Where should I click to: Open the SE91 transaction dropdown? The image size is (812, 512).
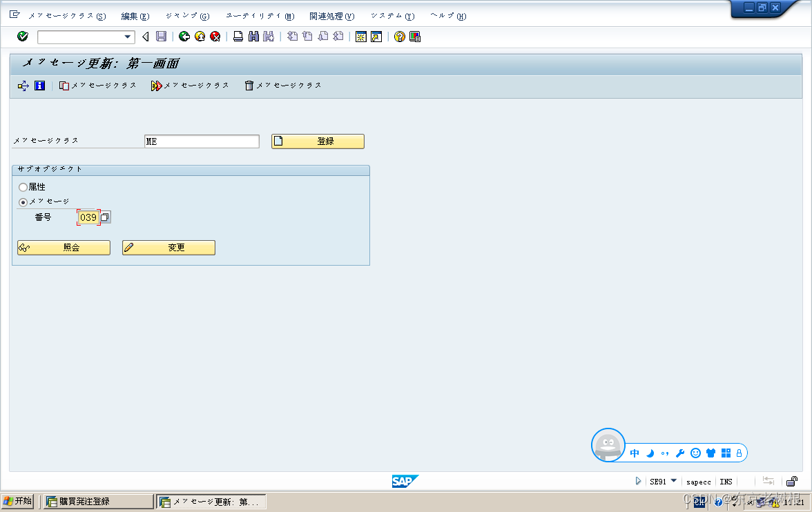pyautogui.click(x=673, y=481)
